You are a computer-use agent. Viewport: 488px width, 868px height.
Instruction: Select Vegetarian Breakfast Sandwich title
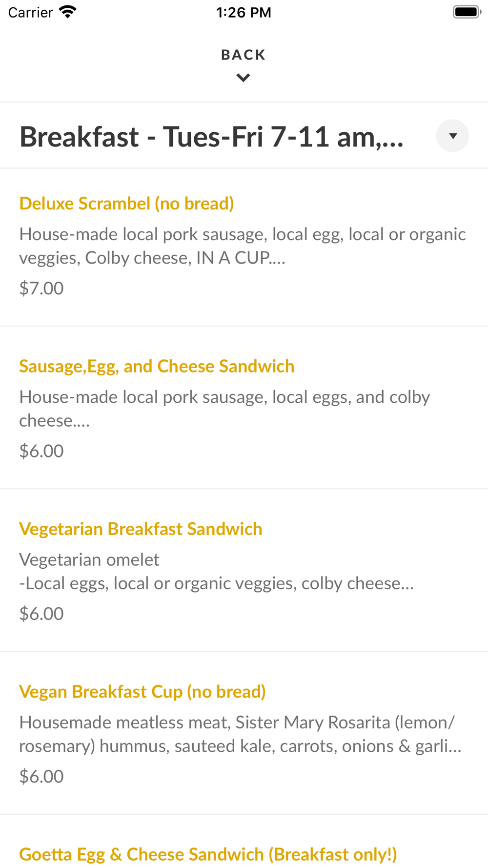(141, 529)
